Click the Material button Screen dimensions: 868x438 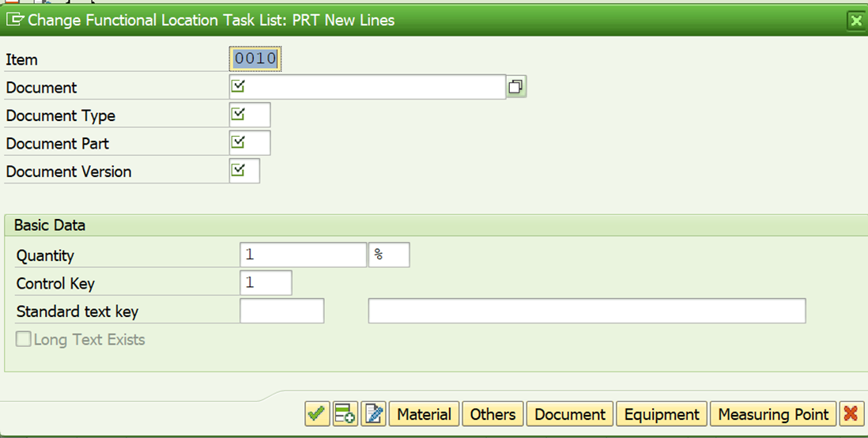pos(424,414)
